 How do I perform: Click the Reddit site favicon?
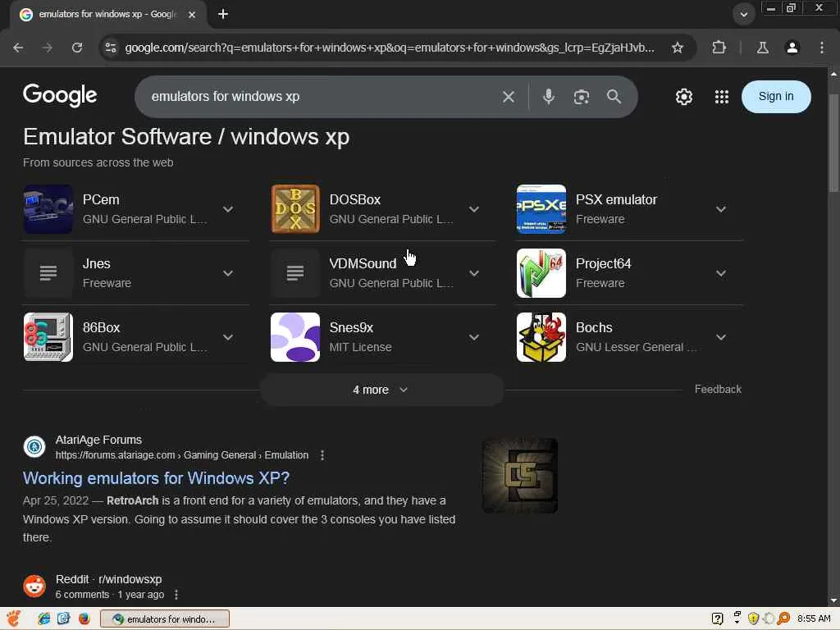tap(34, 586)
